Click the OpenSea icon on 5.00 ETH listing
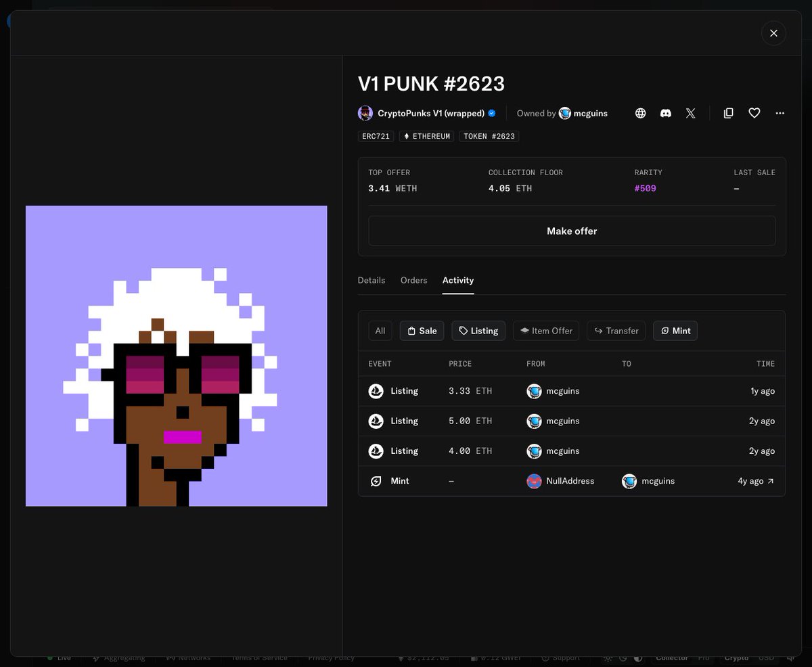812x667 pixels. [376, 421]
